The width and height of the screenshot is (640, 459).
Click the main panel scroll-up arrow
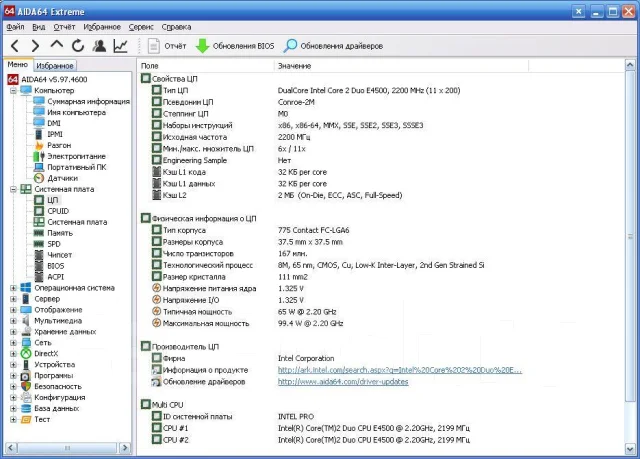pos(630,65)
